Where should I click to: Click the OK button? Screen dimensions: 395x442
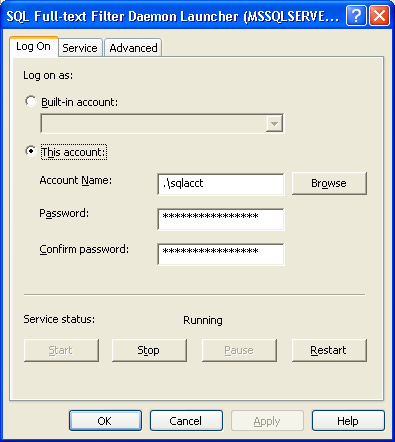coord(105,421)
